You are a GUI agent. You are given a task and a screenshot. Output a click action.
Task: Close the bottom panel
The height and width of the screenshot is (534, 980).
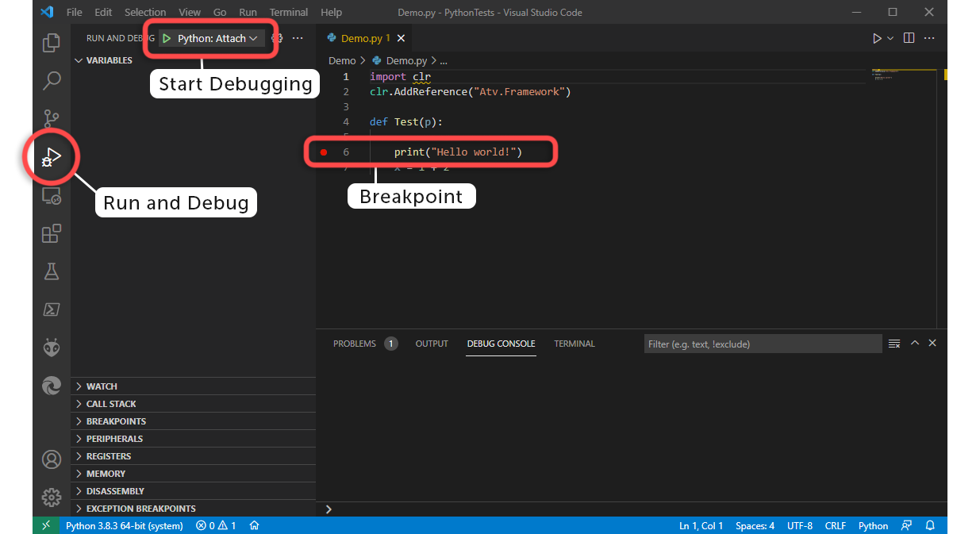tap(932, 343)
